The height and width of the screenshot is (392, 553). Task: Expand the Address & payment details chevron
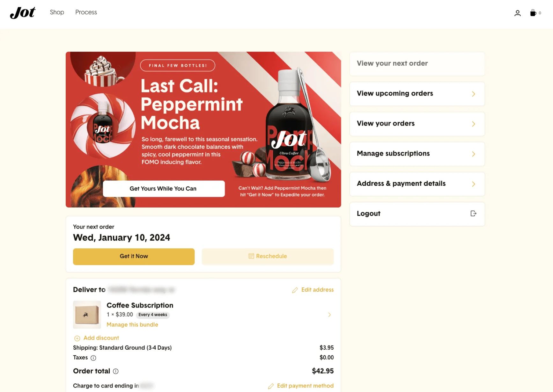click(474, 184)
